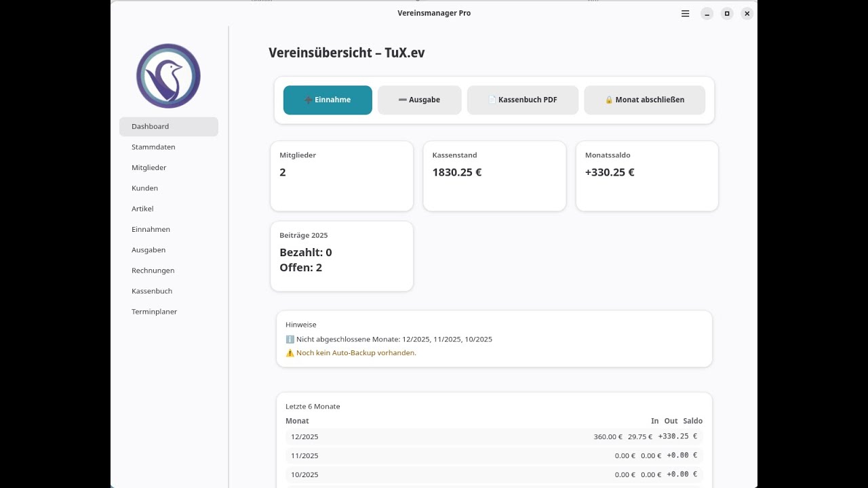Select Kunden from the sidebar
Screen dimensions: 868x488
point(145,188)
